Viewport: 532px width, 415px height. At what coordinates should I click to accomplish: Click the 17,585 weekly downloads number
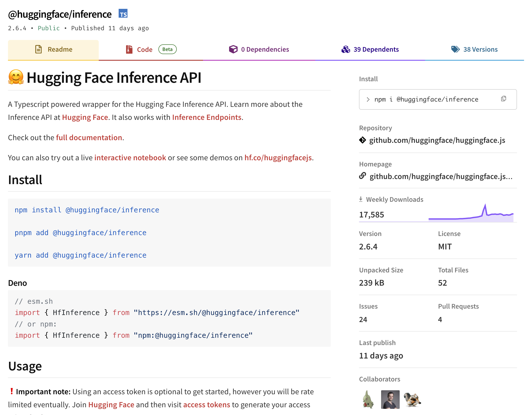click(x=371, y=215)
